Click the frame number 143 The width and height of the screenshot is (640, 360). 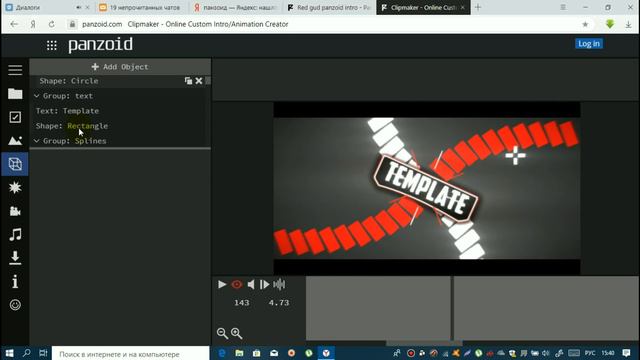[x=242, y=303]
